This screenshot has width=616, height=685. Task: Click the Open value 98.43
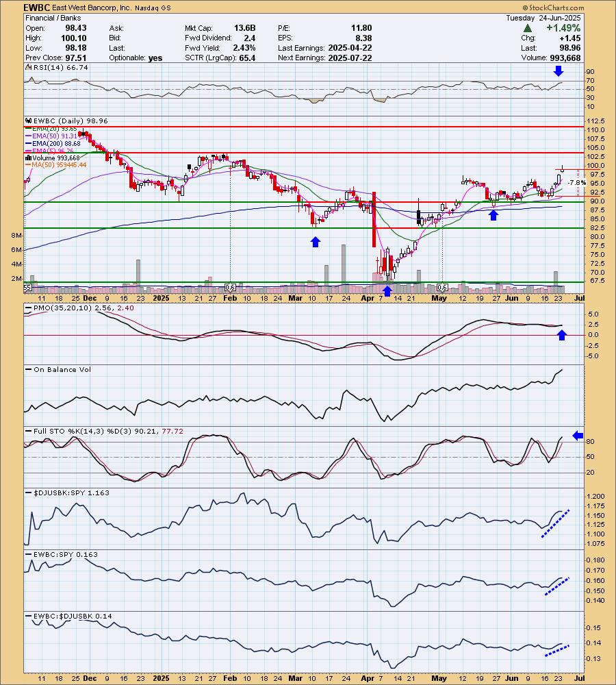(76, 28)
